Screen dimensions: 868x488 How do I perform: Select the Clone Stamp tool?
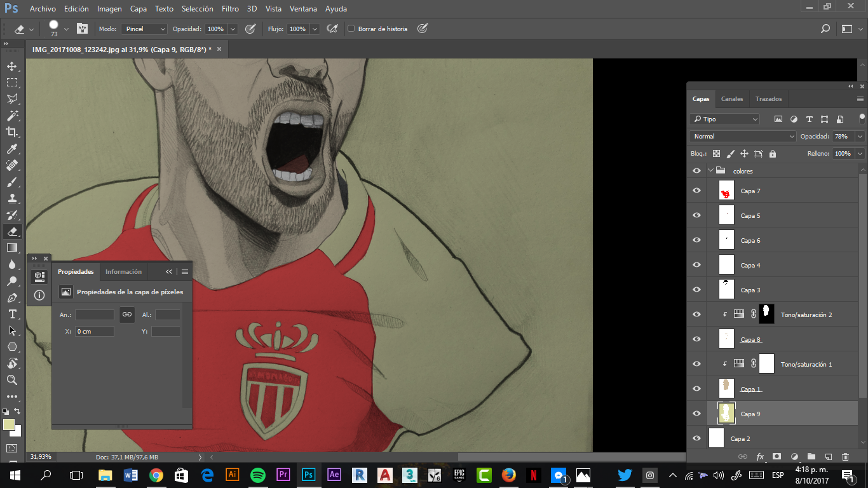point(11,198)
